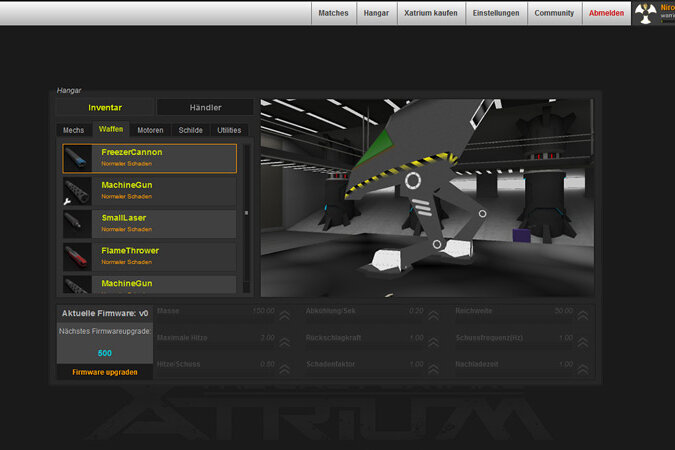
Task: Click the Maximale Hitze value 2.00
Action: pyautogui.click(x=267, y=338)
